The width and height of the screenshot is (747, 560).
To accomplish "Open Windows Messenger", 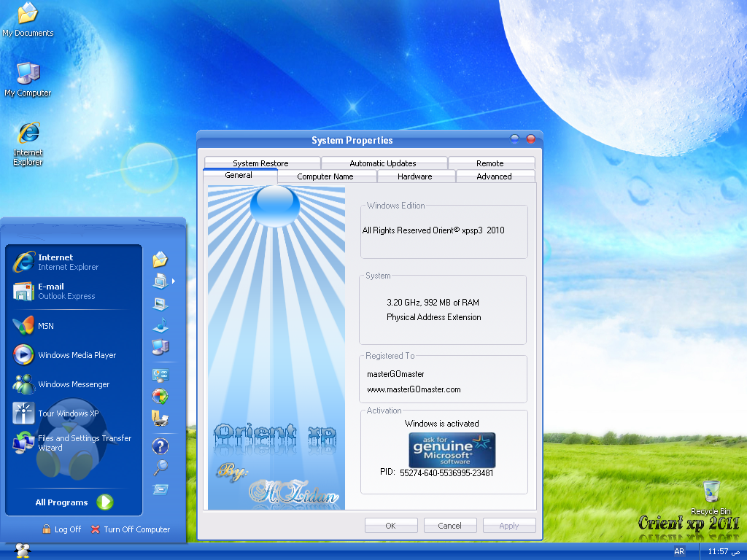I will coord(73,384).
